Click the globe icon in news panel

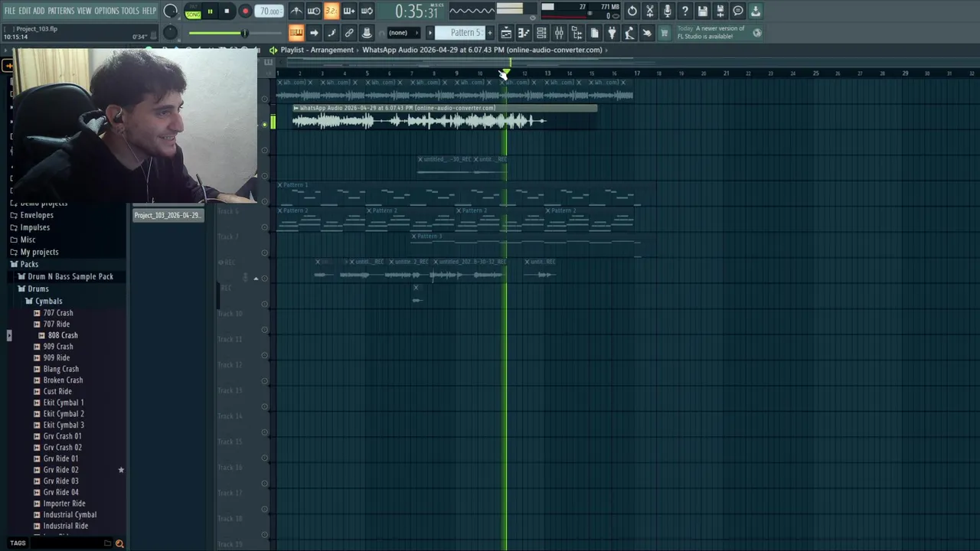tap(757, 33)
